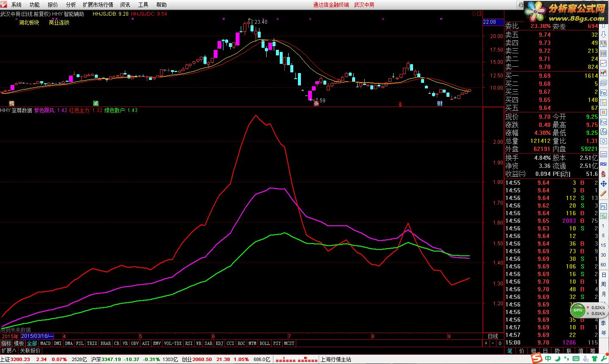Screen dimensions: 609x364
Task: Select the 价 tab under the tick list
Action: pyautogui.click(x=521, y=351)
